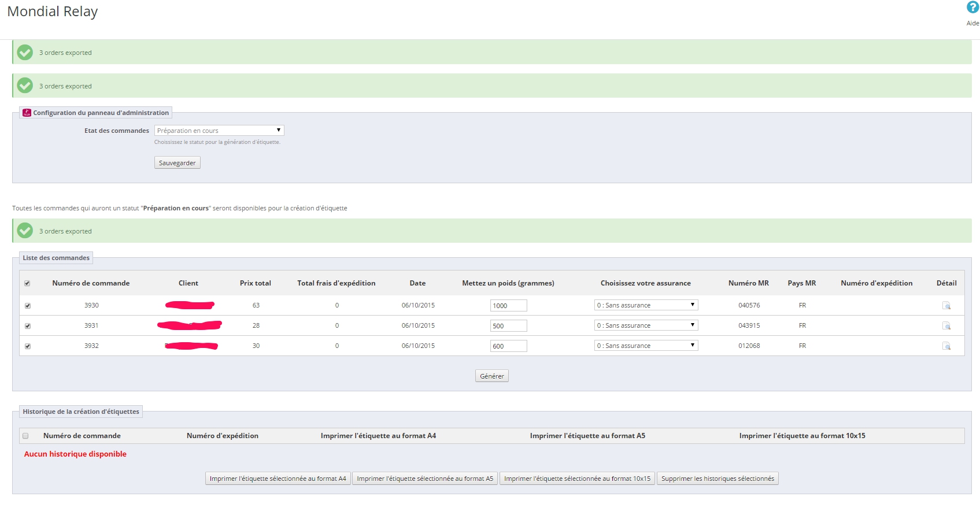
Task: Click the Mondial Relay page title
Action: click(53, 12)
